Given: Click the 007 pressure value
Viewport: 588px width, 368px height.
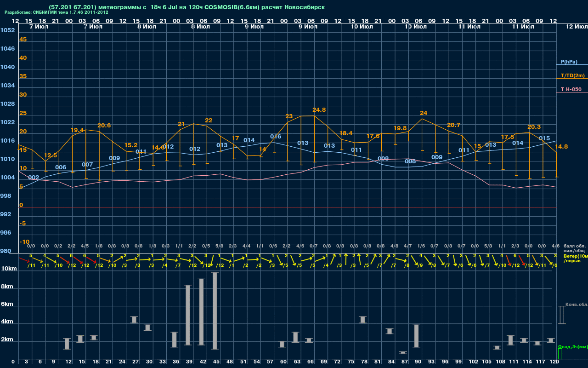Looking at the screenshot, I should point(87,165).
